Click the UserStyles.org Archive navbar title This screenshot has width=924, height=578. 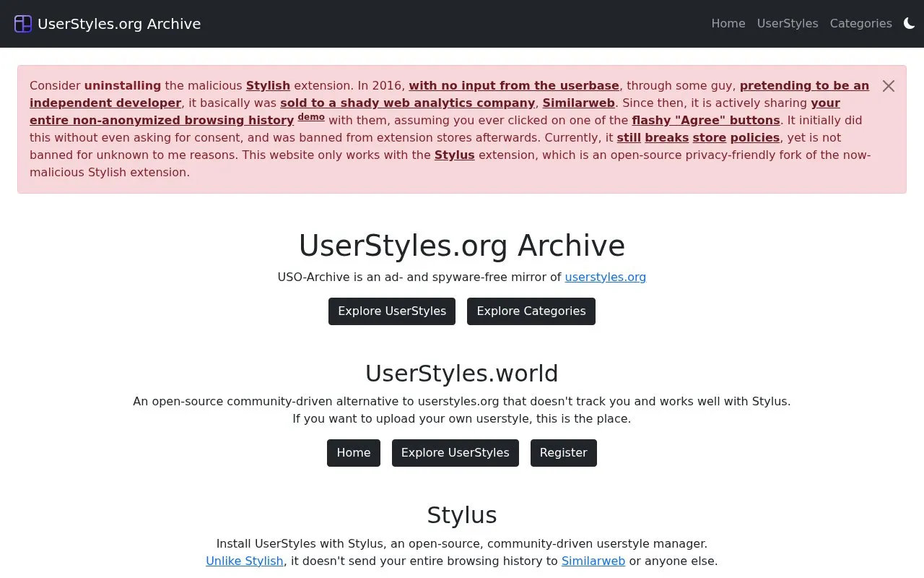pos(119,24)
